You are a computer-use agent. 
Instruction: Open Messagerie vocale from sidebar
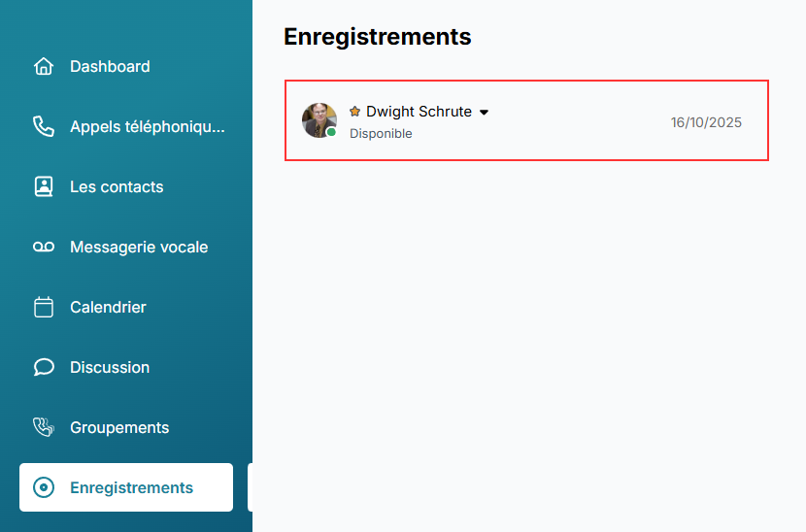pos(139,248)
